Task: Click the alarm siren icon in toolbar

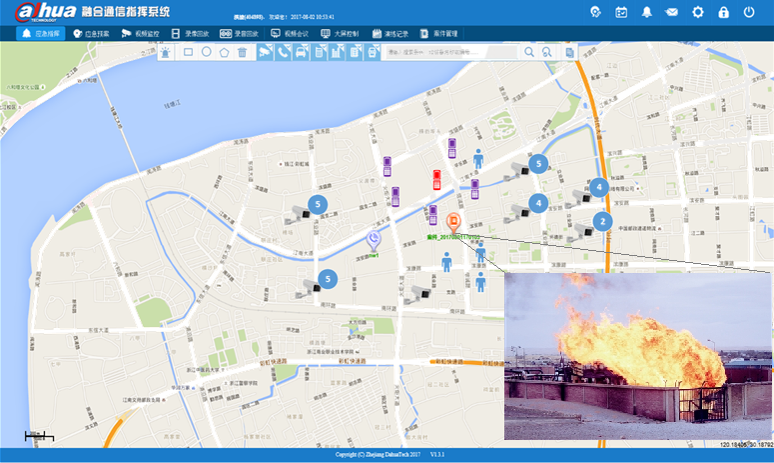Action: pyautogui.click(x=165, y=52)
